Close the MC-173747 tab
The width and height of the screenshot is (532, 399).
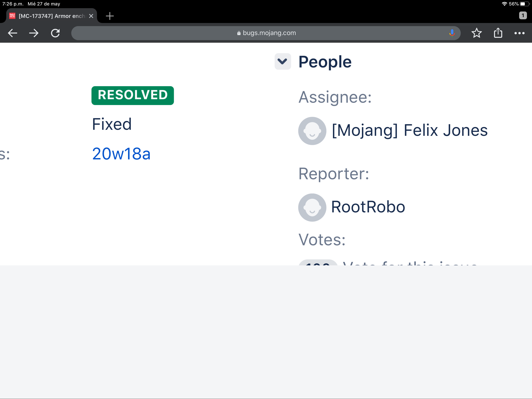[x=91, y=16]
